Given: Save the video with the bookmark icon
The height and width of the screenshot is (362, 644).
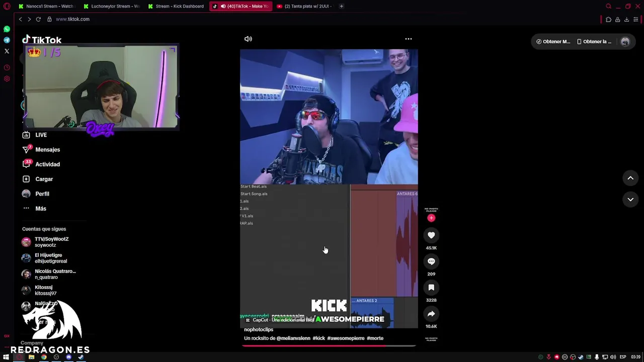Looking at the screenshot, I should (x=431, y=288).
